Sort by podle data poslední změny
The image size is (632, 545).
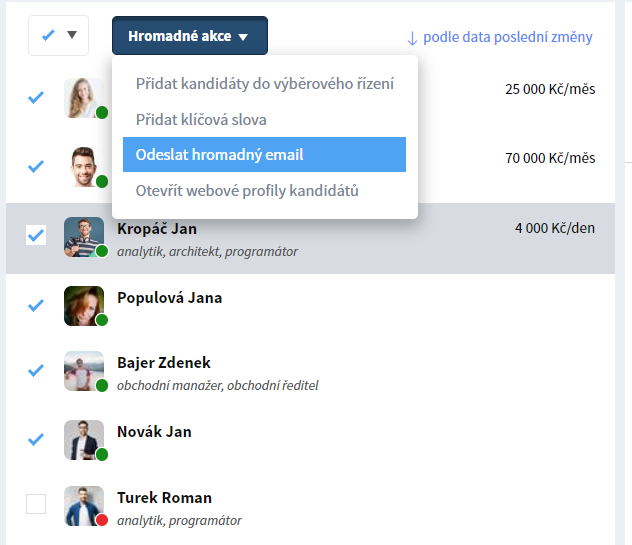click(x=507, y=37)
